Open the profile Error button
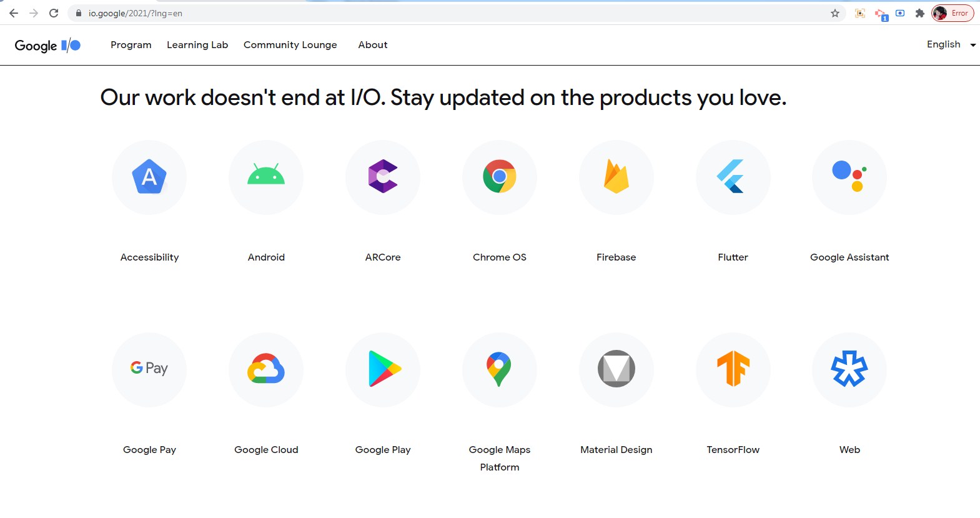 point(953,13)
